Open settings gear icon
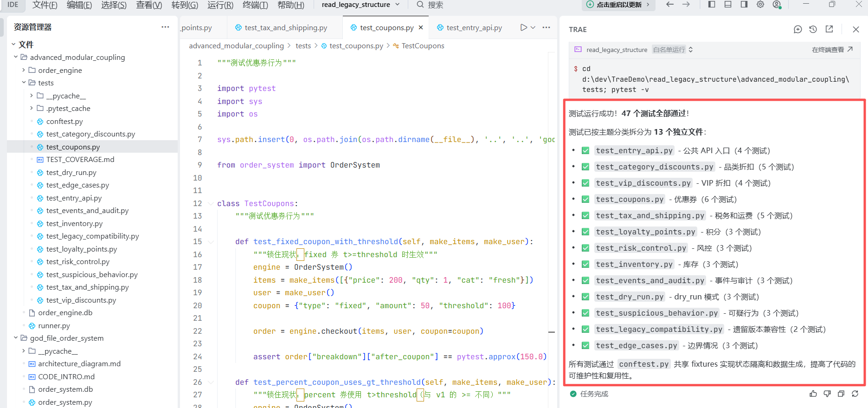868x408 pixels. pyautogui.click(x=760, y=5)
